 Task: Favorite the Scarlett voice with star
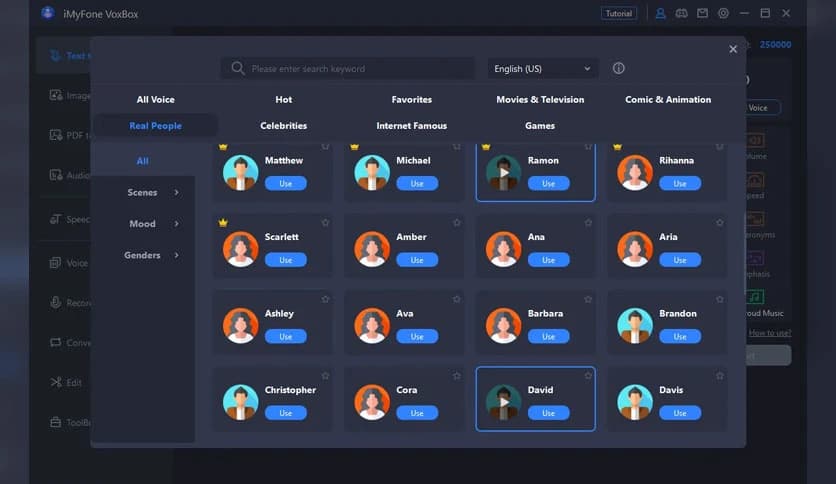(x=325, y=223)
